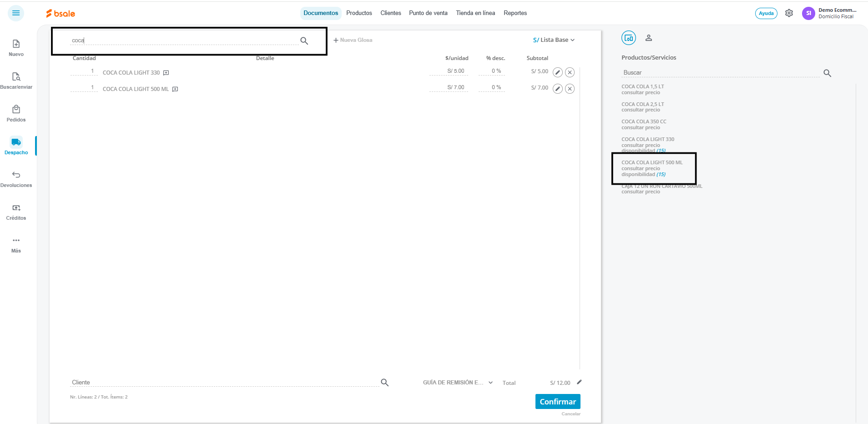Edit the COCA COLA LIGHT 330 line
Screen dimensions: 868x424
pos(558,72)
